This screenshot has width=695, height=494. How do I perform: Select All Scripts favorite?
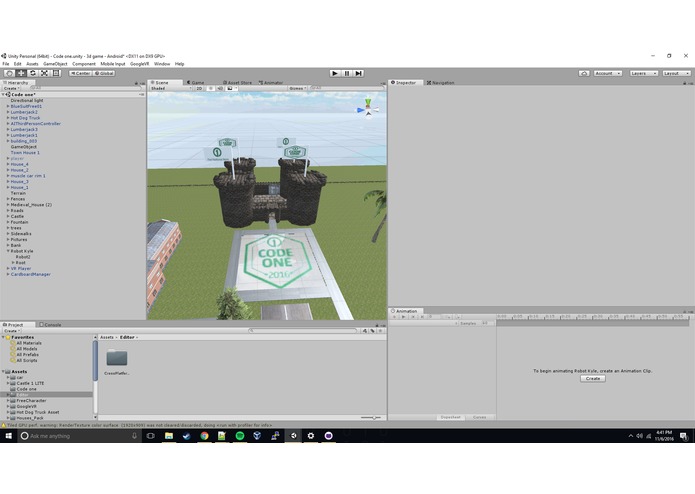point(27,360)
